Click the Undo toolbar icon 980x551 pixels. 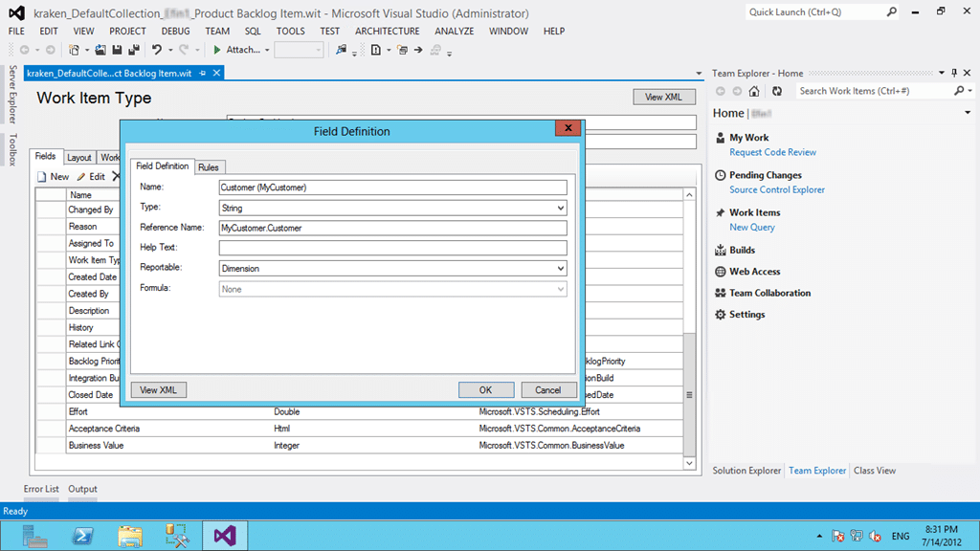[x=156, y=50]
